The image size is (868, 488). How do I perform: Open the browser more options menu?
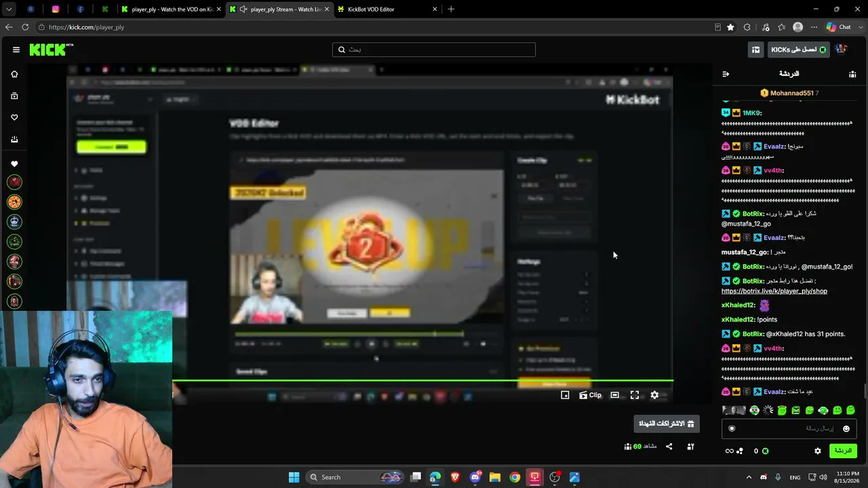tap(814, 27)
